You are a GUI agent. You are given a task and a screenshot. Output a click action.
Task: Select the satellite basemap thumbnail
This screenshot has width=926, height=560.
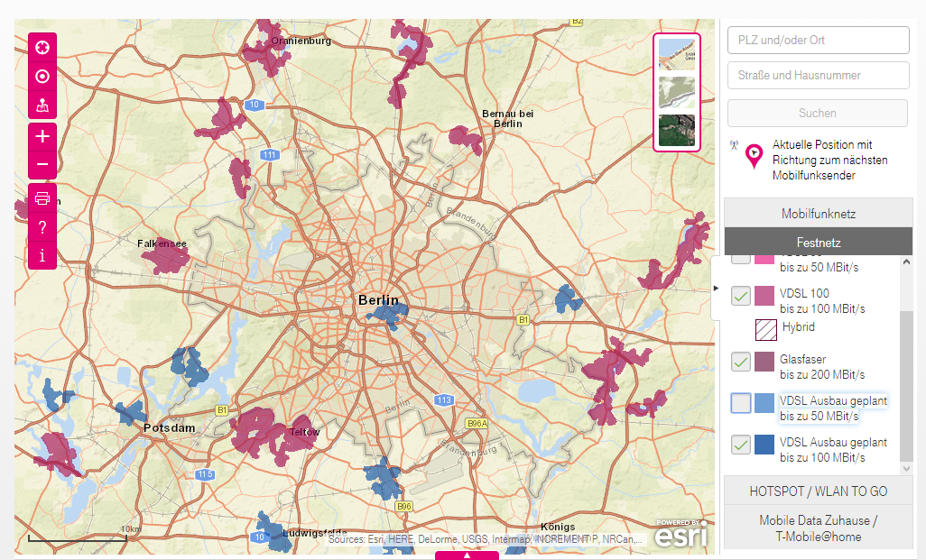point(677,131)
